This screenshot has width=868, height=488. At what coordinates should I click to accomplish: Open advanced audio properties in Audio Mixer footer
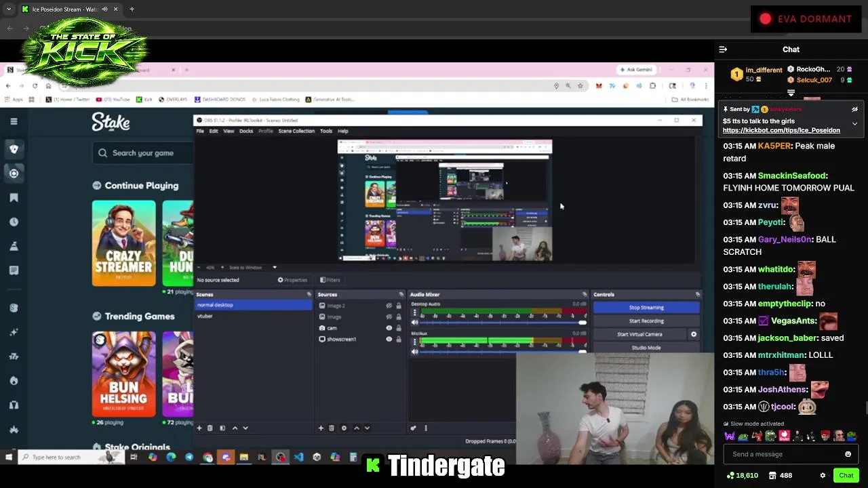coord(413,428)
